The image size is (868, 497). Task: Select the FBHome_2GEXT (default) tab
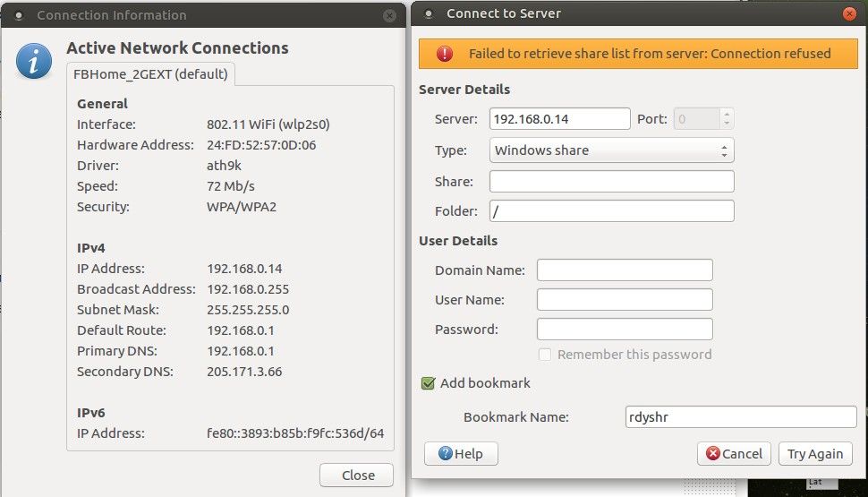[150, 73]
